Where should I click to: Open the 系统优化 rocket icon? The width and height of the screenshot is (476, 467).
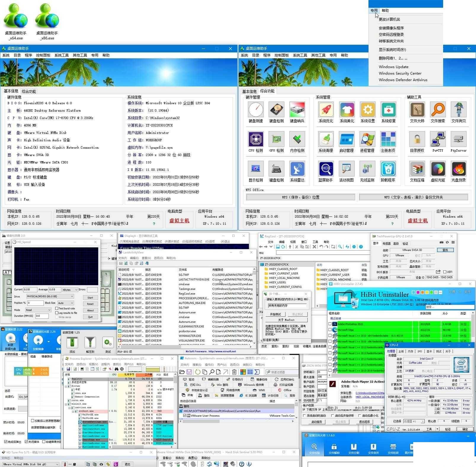(x=326, y=110)
